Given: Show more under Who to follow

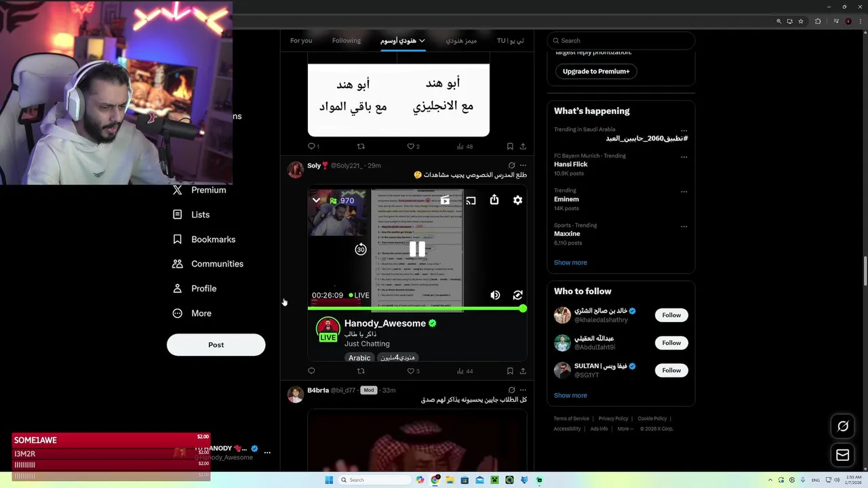Looking at the screenshot, I should click(x=570, y=395).
